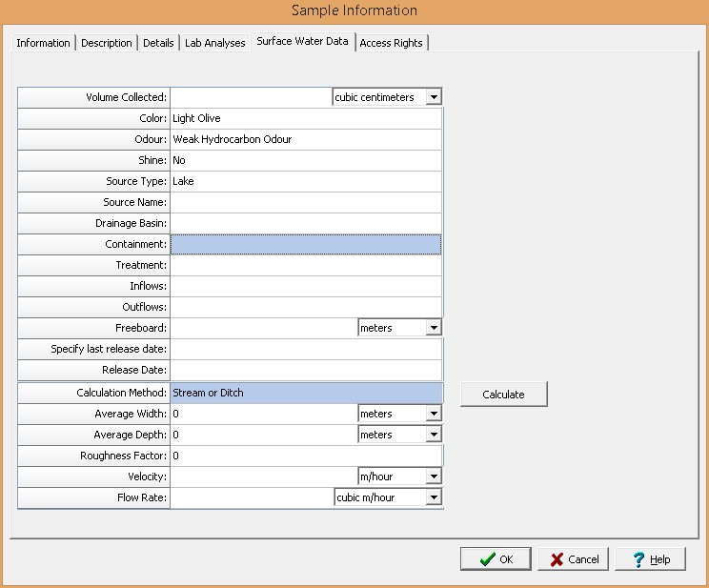Expand the Velocity units dropdown

pos(434,476)
